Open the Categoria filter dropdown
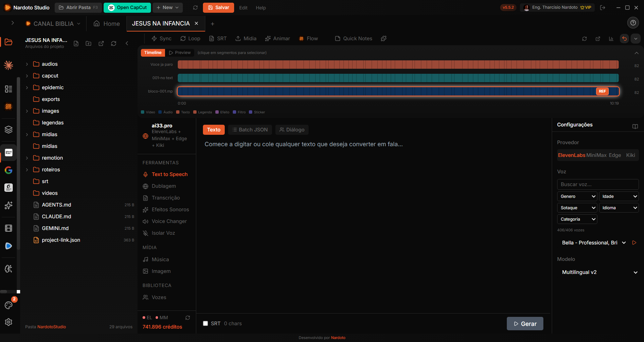 click(577, 219)
